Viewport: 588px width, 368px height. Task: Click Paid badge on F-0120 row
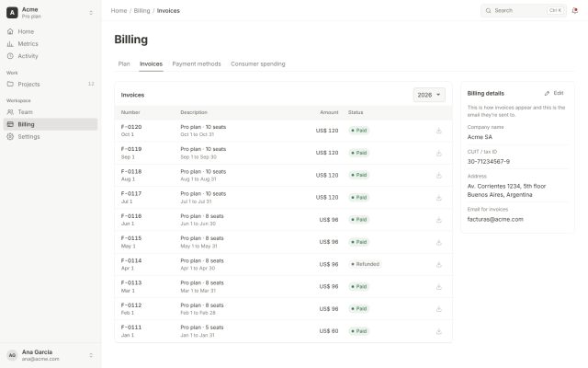tap(359, 131)
